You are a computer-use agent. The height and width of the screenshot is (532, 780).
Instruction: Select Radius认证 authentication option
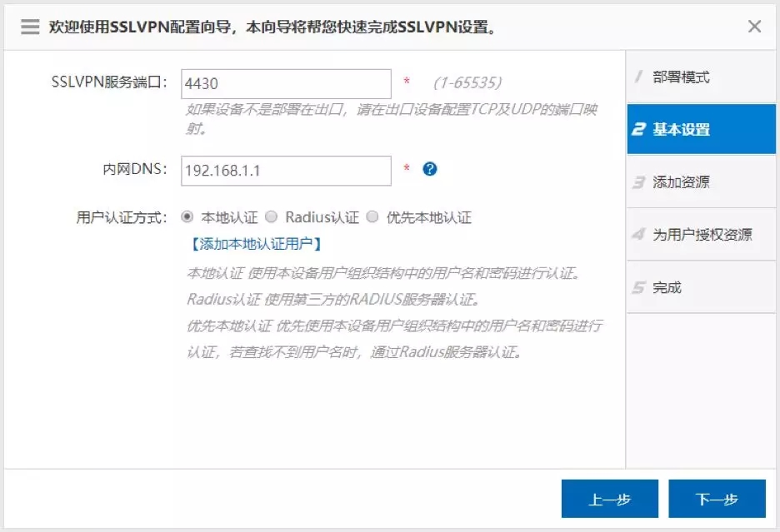tap(271, 217)
